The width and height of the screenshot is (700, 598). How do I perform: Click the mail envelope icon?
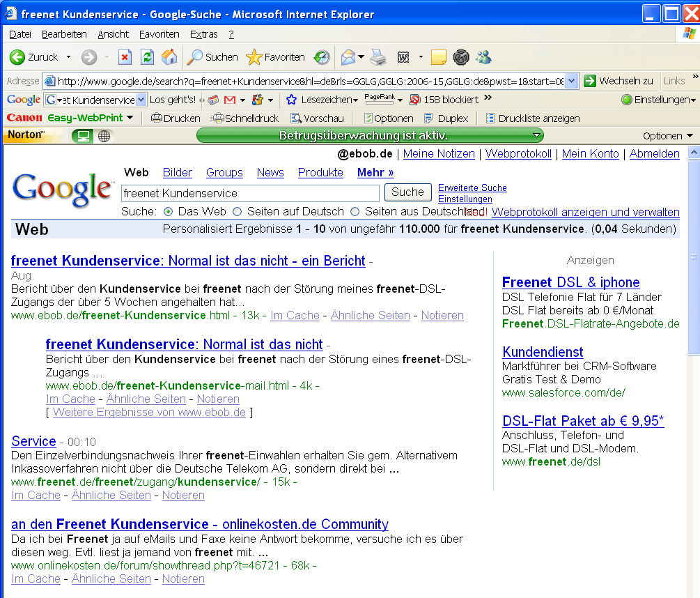point(348,57)
